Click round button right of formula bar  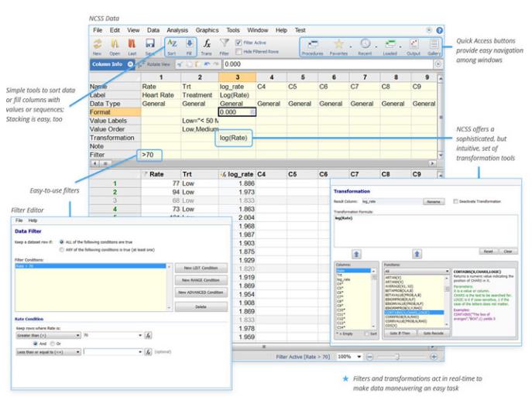tap(438, 64)
